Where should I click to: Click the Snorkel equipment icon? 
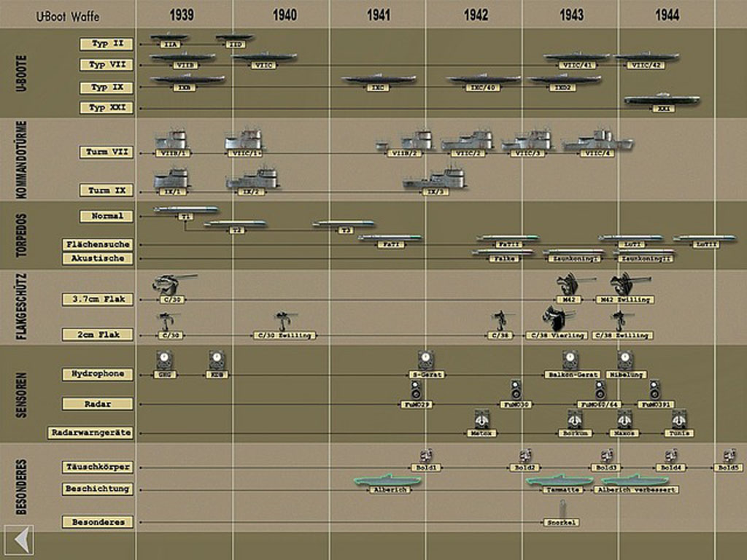[x=561, y=510]
